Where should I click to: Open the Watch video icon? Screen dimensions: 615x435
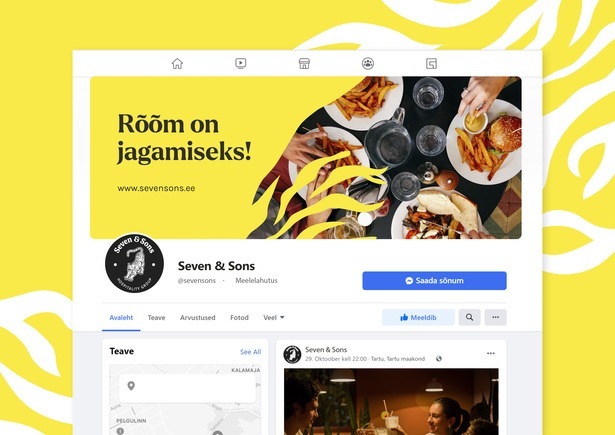[240, 63]
